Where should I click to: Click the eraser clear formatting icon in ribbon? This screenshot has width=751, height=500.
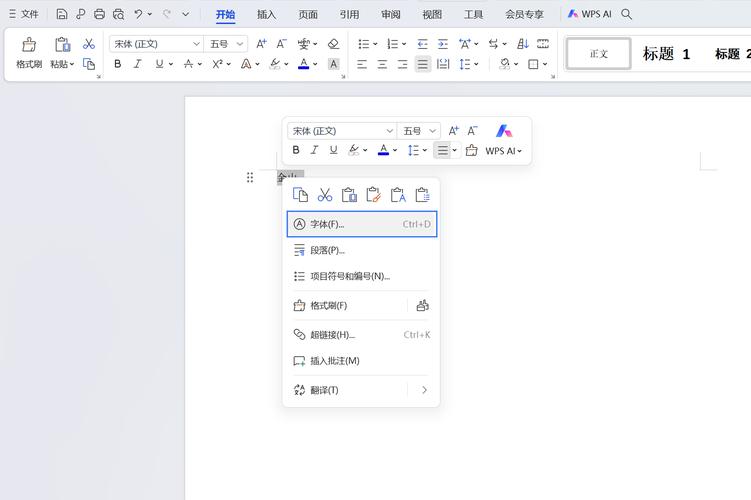click(333, 44)
